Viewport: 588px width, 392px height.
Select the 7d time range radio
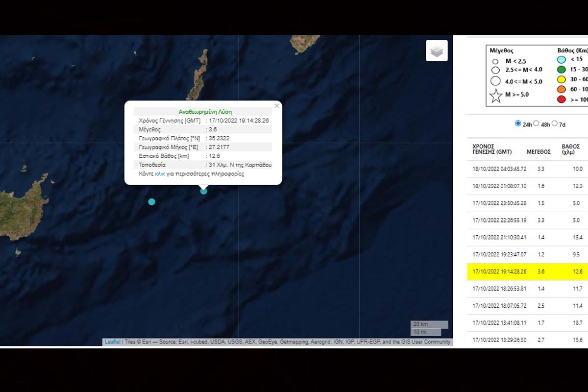point(555,123)
